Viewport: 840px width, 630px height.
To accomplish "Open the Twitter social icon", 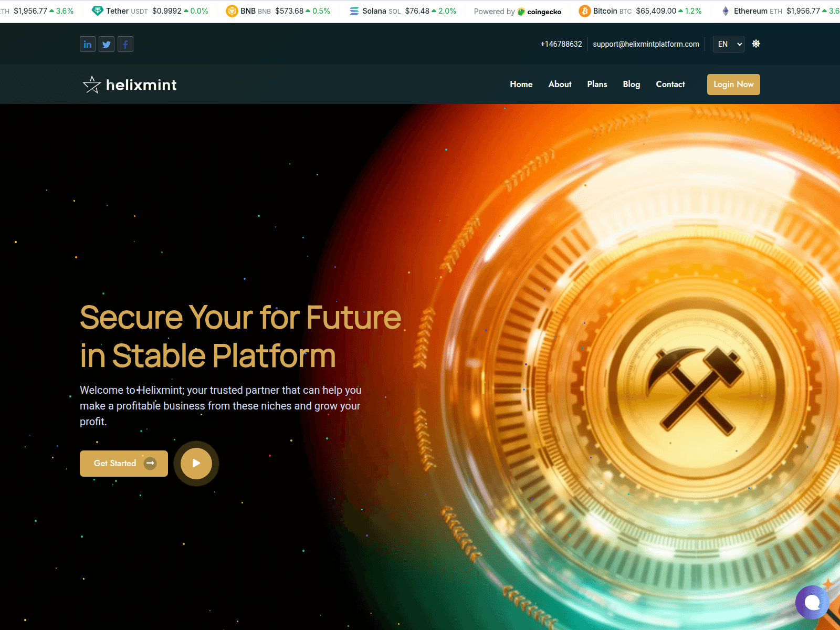I will 107,44.
